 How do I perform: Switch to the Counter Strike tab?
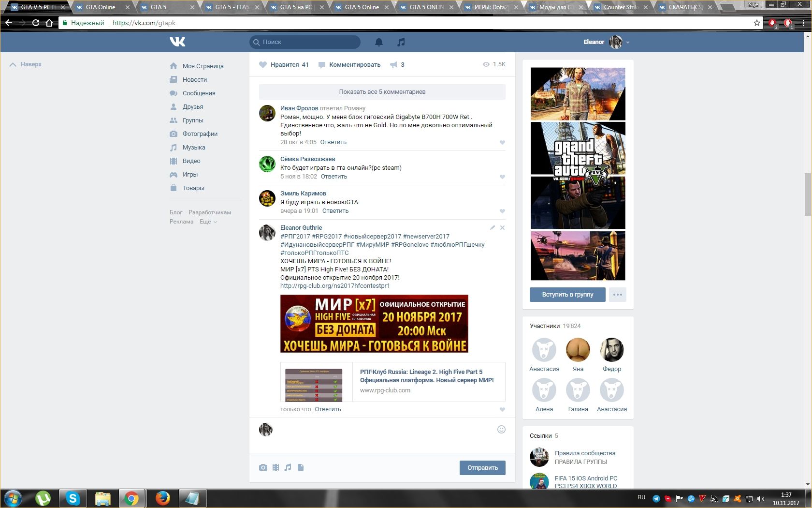point(621,7)
